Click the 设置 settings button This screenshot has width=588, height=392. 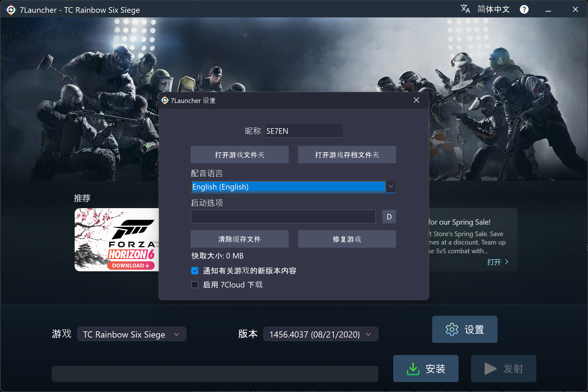[464, 329]
